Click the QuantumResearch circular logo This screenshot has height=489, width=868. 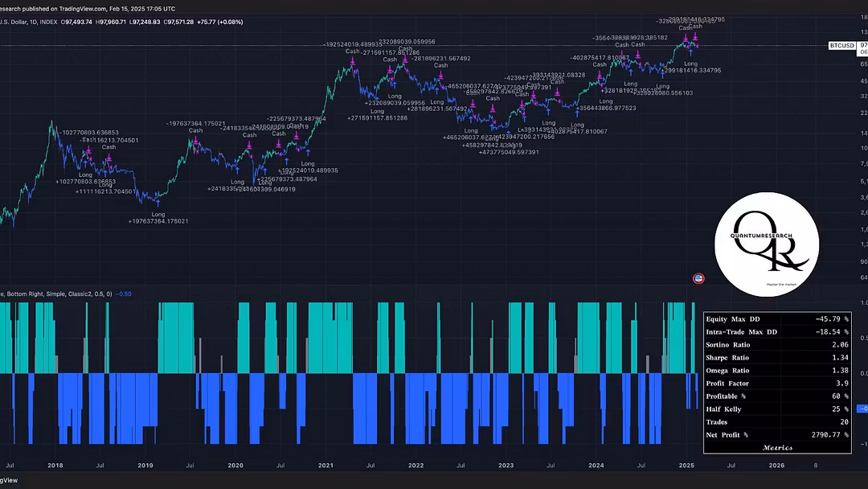click(767, 244)
